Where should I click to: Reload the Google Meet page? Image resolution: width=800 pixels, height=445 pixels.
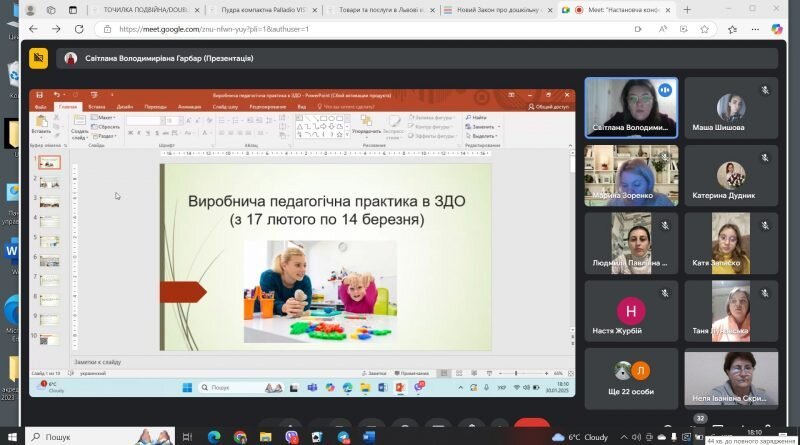pos(79,29)
